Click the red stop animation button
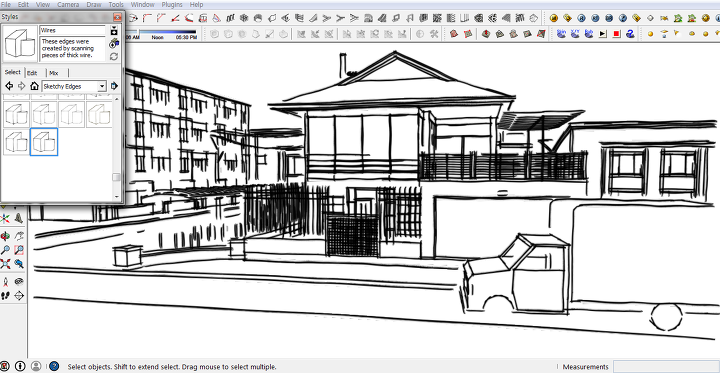Viewport: 720px width, 373px height. [x=617, y=34]
